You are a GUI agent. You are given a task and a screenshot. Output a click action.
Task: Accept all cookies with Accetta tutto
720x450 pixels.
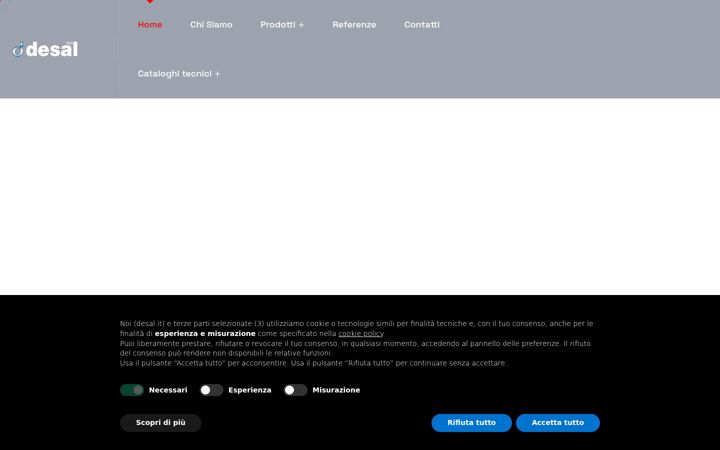point(558,423)
